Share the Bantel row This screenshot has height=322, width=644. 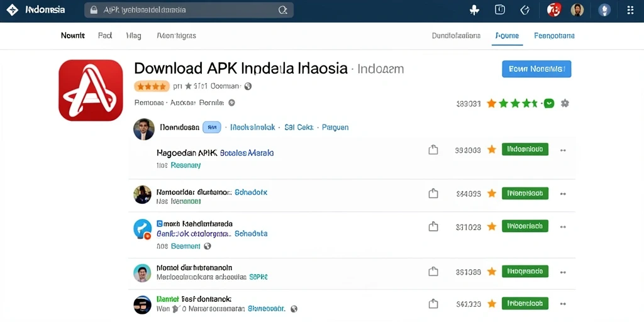point(433,304)
